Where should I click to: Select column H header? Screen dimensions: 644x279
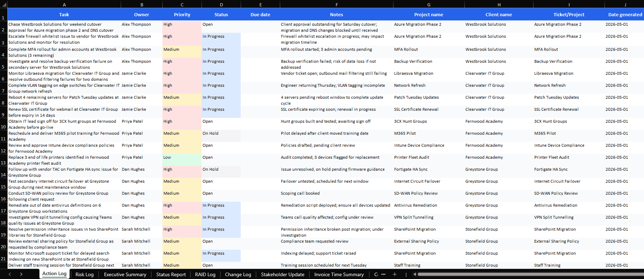tap(499, 5)
